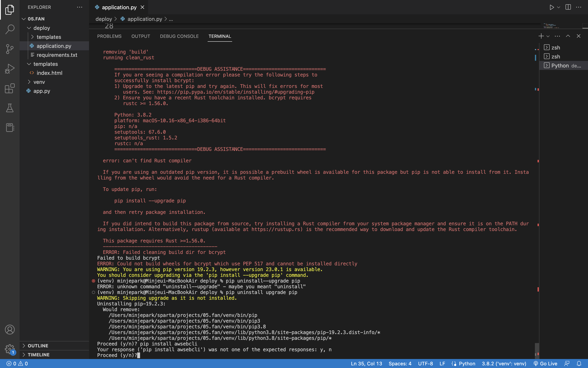Viewport: 588px width, 368px height.
Task: Create a new terminal with plus icon
Action: click(541, 36)
